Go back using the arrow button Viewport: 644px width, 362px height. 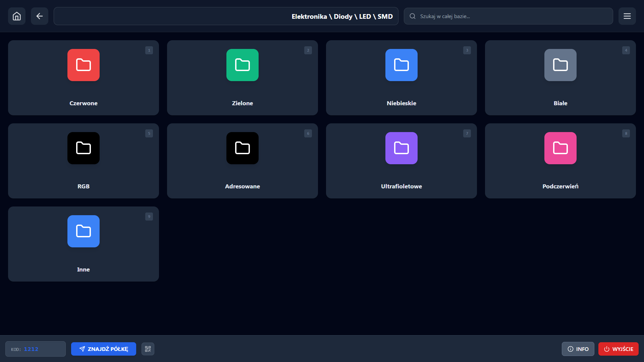click(x=40, y=16)
